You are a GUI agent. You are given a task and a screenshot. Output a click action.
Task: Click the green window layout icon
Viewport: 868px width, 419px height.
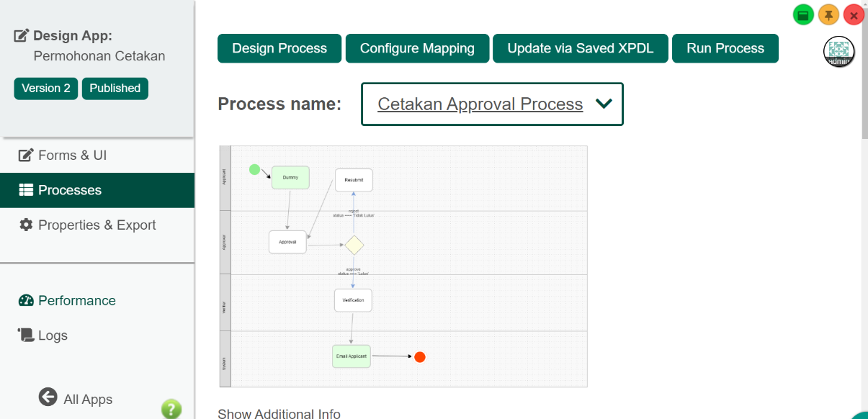[x=803, y=15]
